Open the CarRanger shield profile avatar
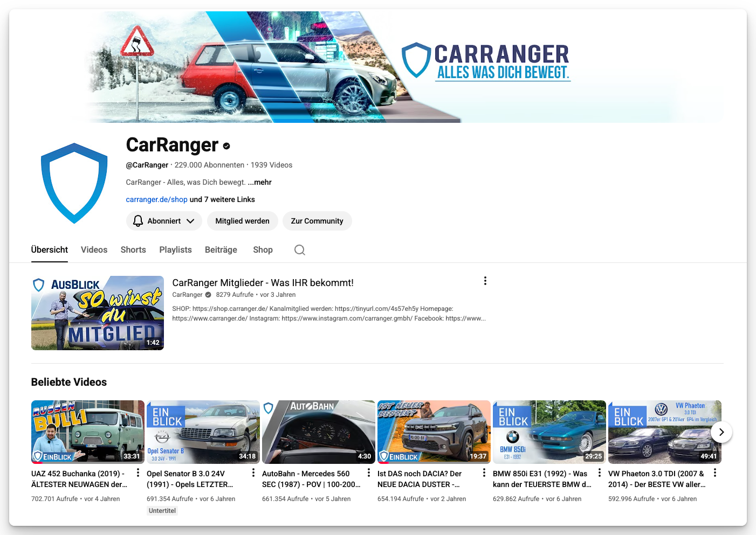 coord(74,183)
